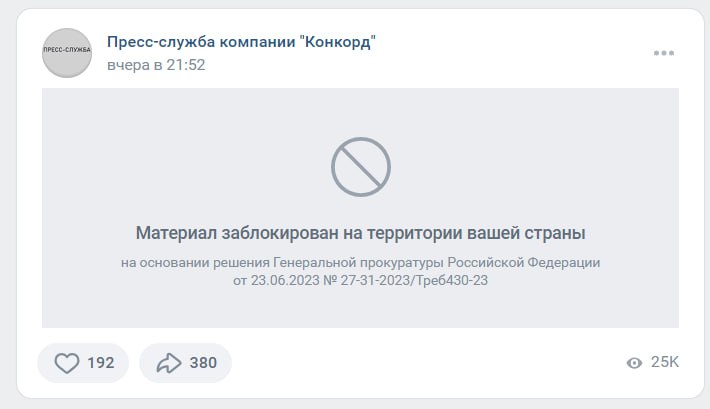Click the word "Конкорд" in the post author name
Viewport: 710px width, 409px height.
pos(338,42)
